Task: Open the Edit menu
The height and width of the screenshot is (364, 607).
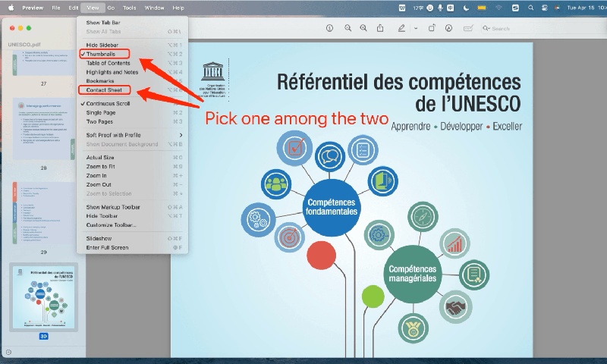Action: (x=73, y=8)
